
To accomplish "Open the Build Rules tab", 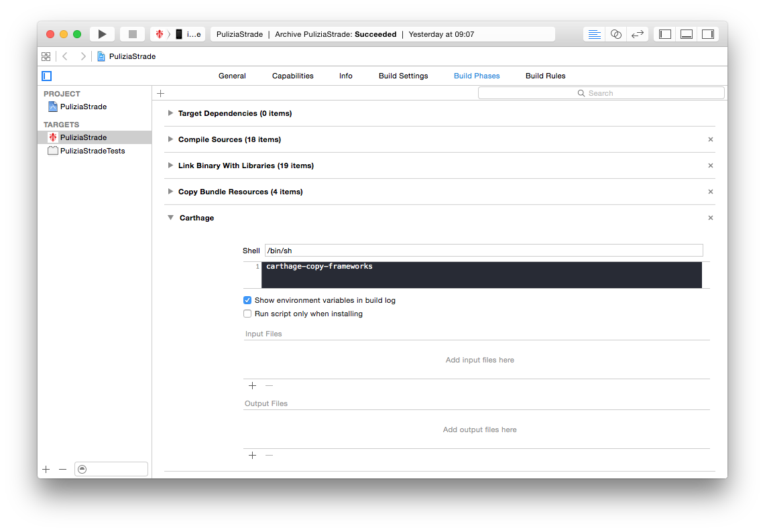I will click(546, 76).
